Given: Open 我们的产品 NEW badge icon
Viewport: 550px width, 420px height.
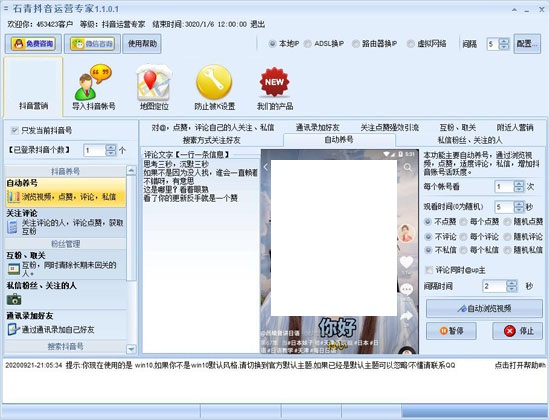Looking at the screenshot, I should [275, 87].
